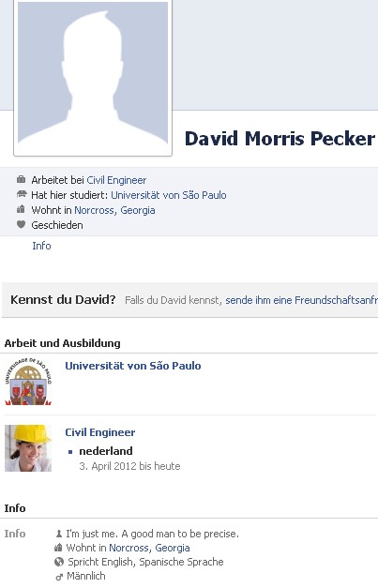Switch to the Info tab below details
Viewport: 378px width, 588px height.
point(41,246)
